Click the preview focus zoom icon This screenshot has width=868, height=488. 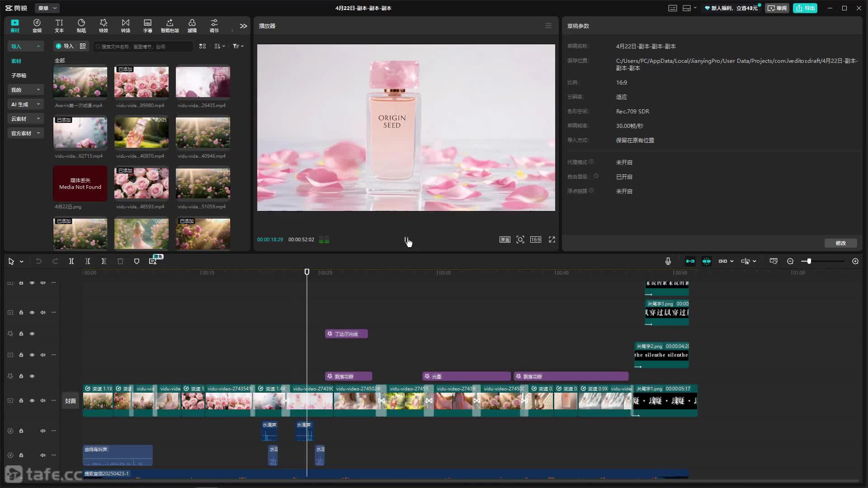[x=520, y=239]
